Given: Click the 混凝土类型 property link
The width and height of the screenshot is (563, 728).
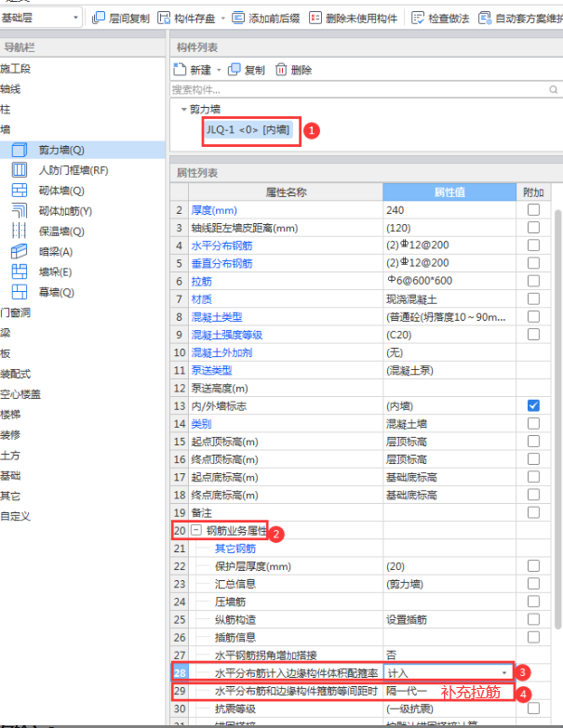Looking at the screenshot, I should 217,317.
